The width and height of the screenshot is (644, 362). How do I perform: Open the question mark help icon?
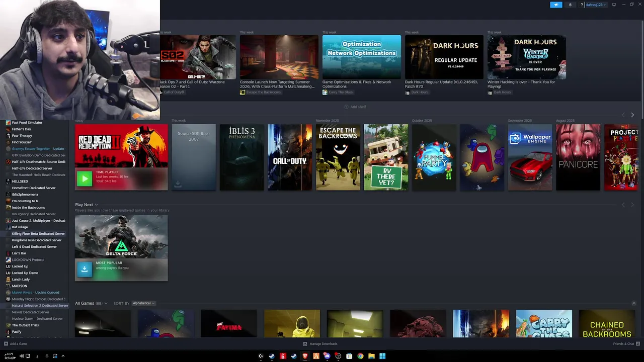582,5
